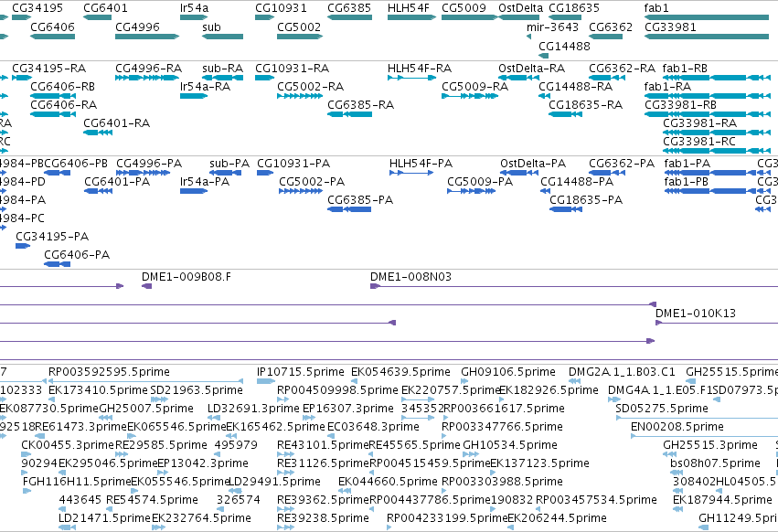Select transcript CG34195-RA
The width and height of the screenshot is (778, 532).
coord(21,78)
